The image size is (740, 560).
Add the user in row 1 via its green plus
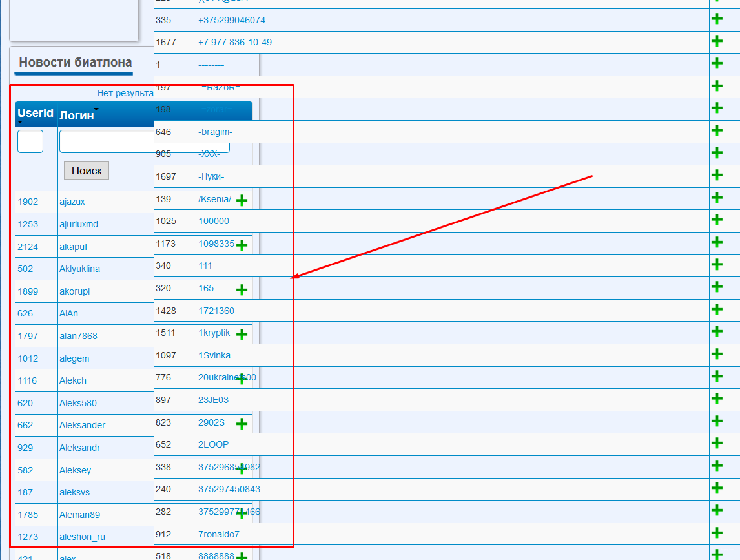pyautogui.click(x=716, y=63)
